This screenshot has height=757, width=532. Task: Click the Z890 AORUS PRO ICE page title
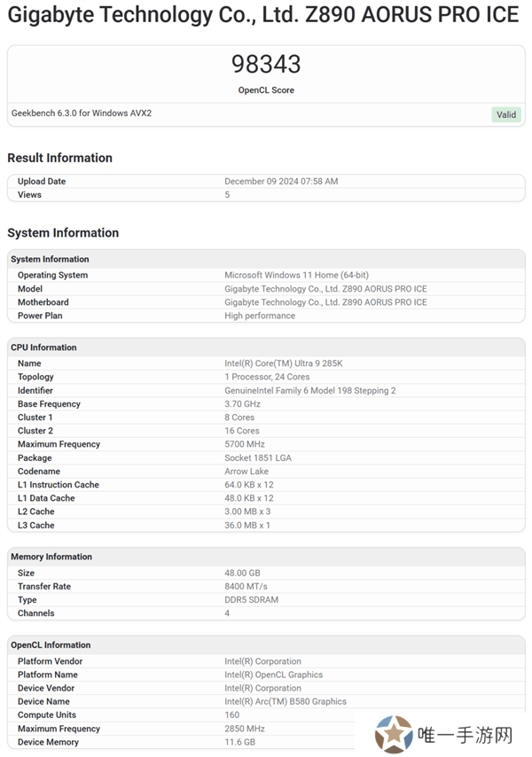[263, 14]
